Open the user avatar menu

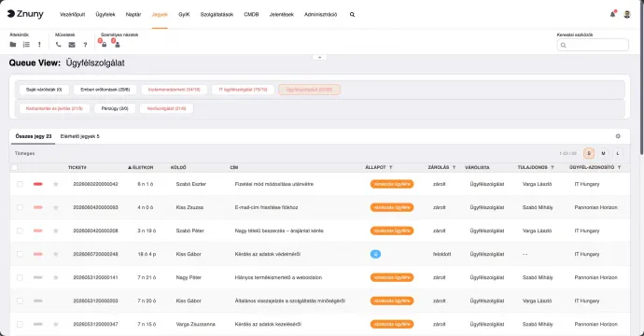(627, 14)
